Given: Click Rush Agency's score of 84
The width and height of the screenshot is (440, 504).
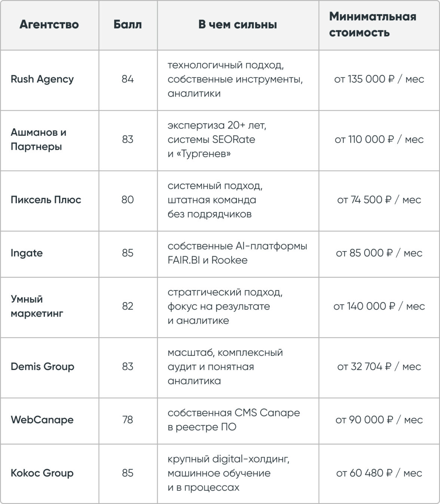Looking at the screenshot, I should [x=128, y=79].
